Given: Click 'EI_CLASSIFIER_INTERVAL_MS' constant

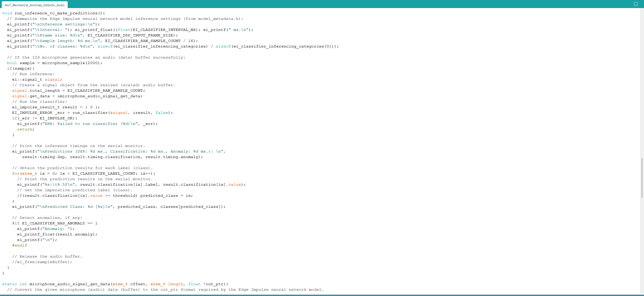Looking at the screenshot, I should (x=164, y=30).
